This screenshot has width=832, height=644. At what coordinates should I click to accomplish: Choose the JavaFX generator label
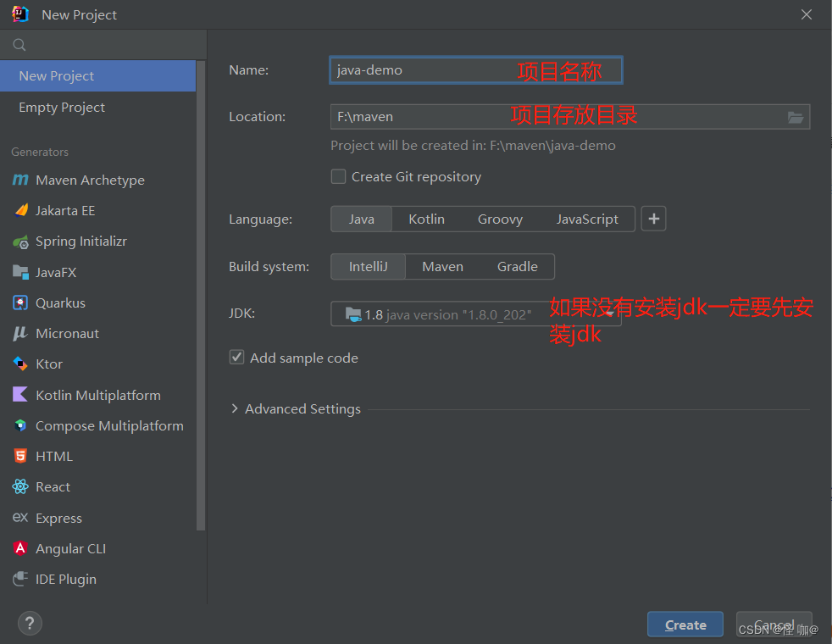click(56, 272)
